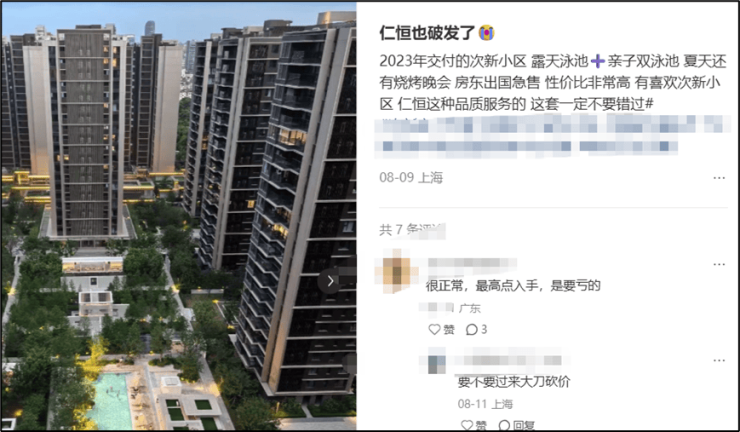This screenshot has width=740, height=432.
Task: Click the apartment towers photo
Action: coord(178,216)
